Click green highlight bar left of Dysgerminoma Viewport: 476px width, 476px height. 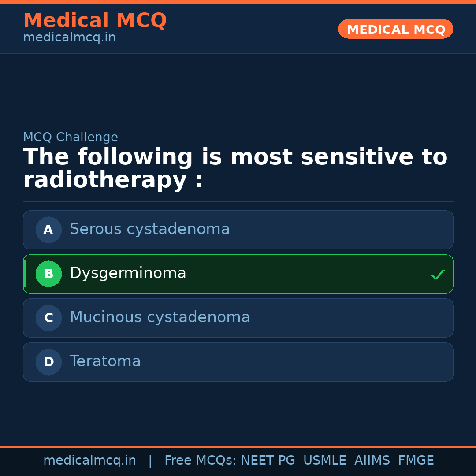[25, 274]
